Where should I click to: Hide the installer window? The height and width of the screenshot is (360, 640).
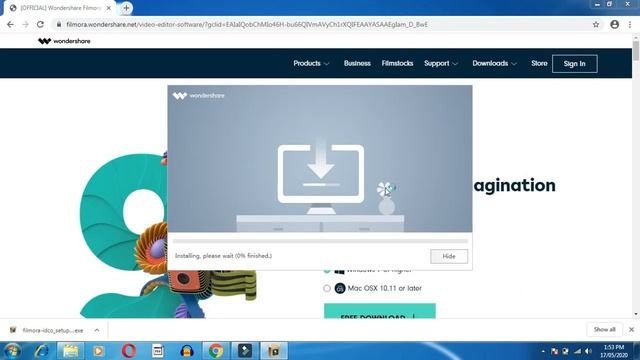point(449,256)
